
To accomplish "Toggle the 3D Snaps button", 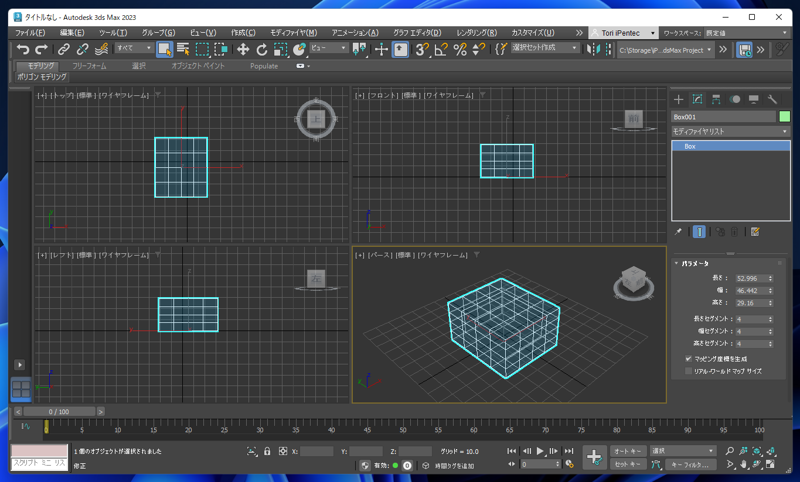I will coord(422,49).
